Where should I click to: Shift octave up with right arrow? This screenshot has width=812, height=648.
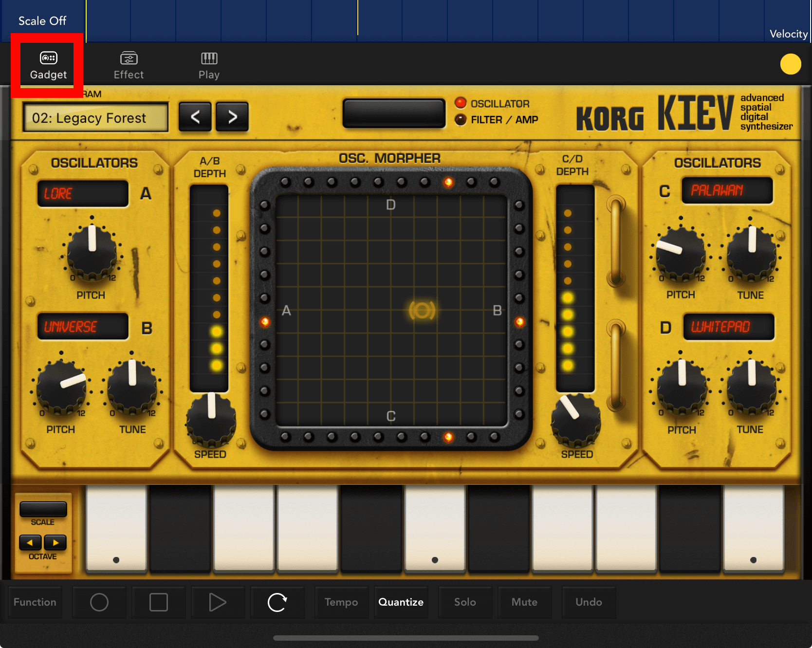[55, 542]
